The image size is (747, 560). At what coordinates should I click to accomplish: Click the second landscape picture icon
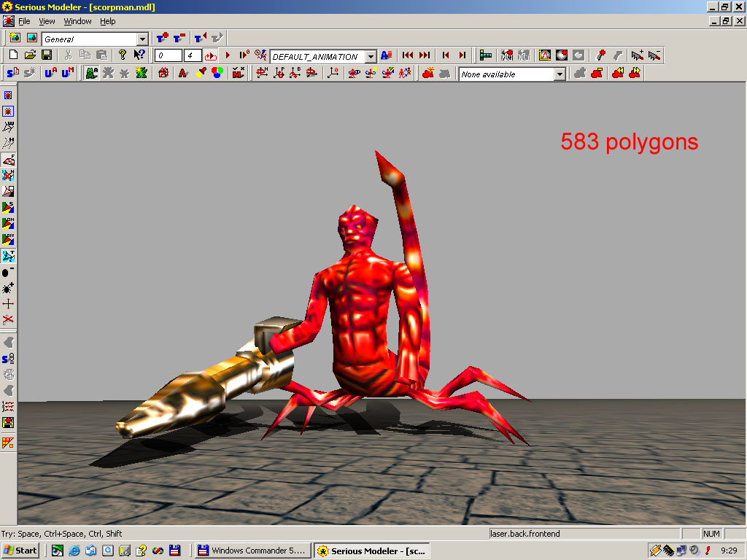(32, 38)
